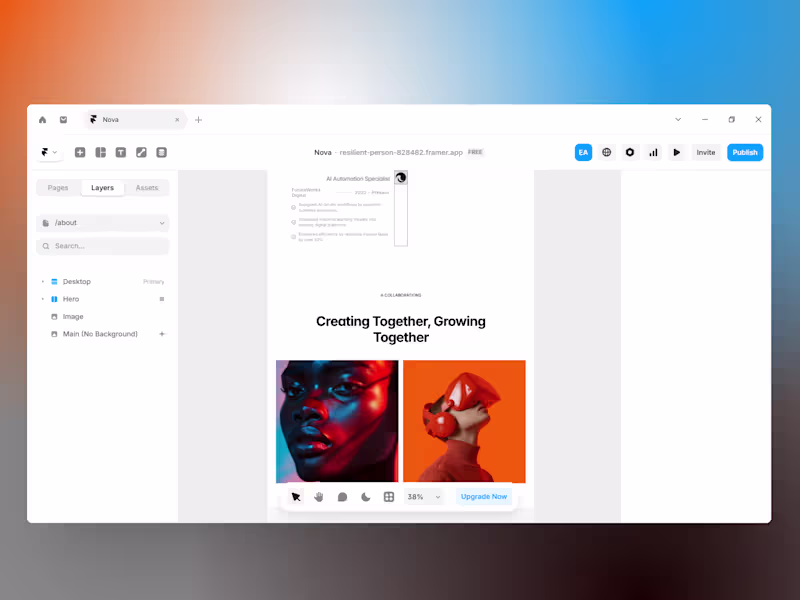Expand the Desktop breakpoint layer

pos(42,281)
